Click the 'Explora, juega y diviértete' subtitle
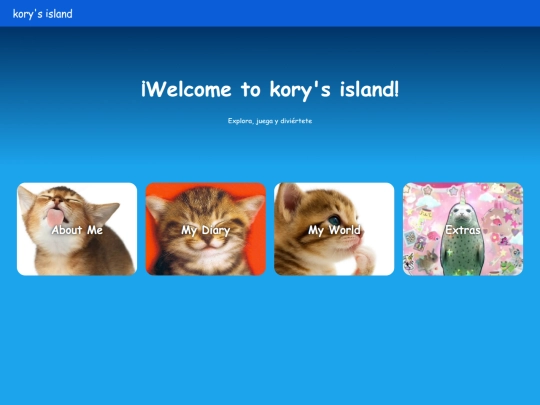 [x=270, y=121]
